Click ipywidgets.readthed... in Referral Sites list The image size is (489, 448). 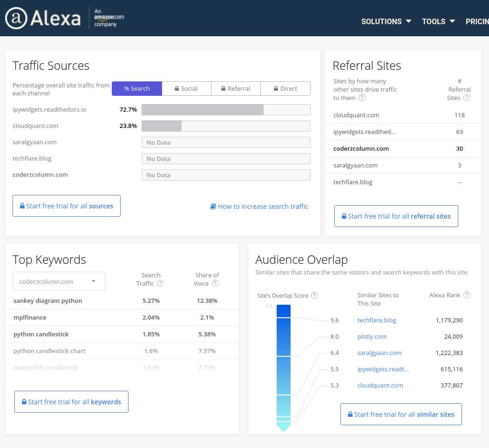[364, 132]
